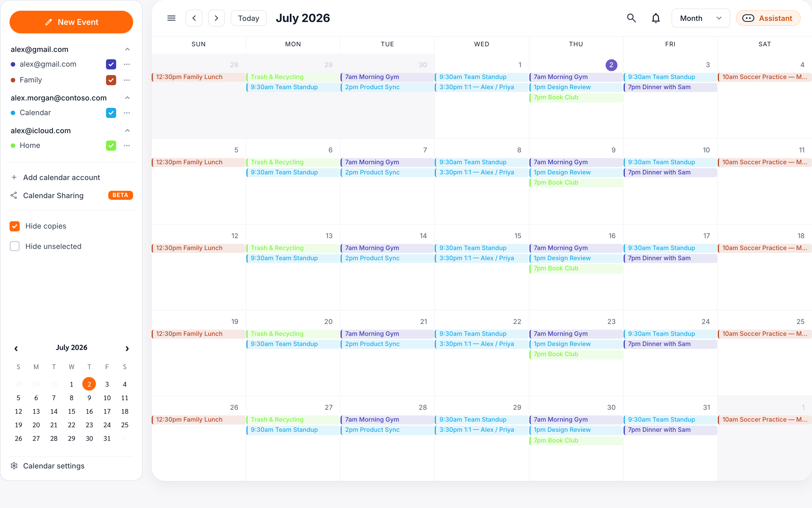Collapse the alex@gmail.com account section
The width and height of the screenshot is (812, 508).
(127, 49)
